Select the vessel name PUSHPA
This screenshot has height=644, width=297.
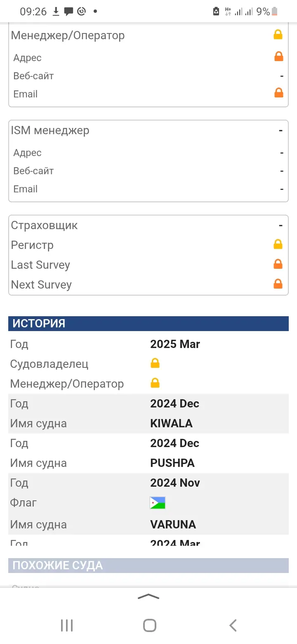(172, 463)
